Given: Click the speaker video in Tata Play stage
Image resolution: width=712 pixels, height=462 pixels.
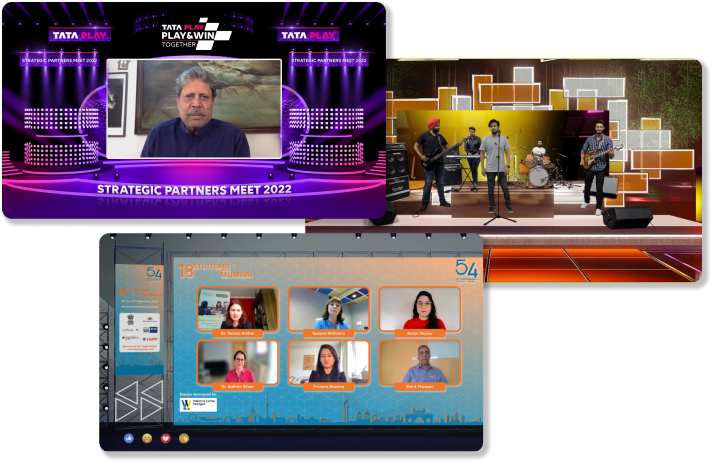Looking at the screenshot, I should (194, 109).
